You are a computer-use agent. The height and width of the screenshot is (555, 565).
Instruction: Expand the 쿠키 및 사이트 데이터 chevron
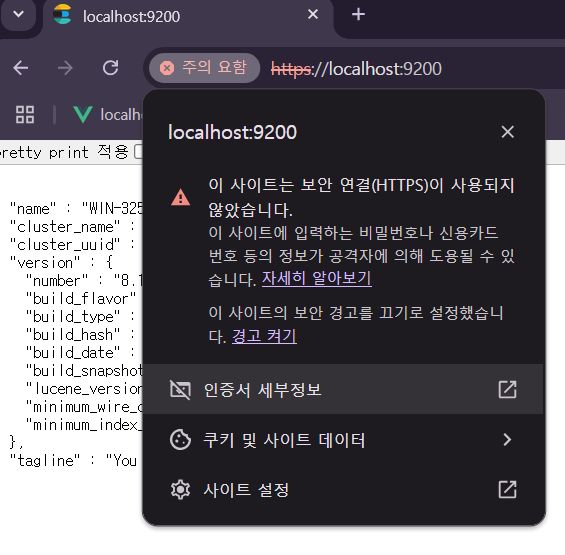(x=507, y=440)
